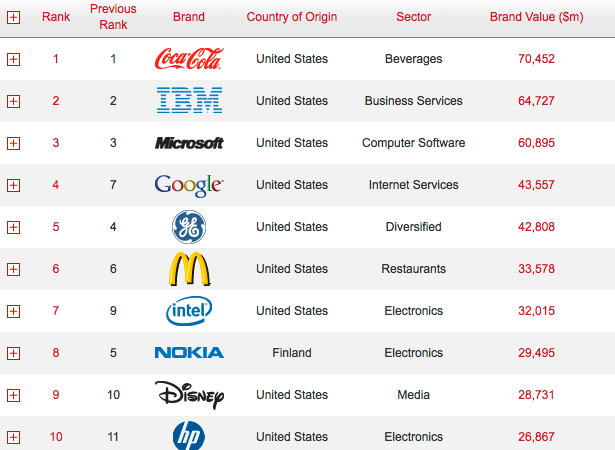Expand the rank 10 HP row
Screen dimensions: 615x450
coord(13,437)
